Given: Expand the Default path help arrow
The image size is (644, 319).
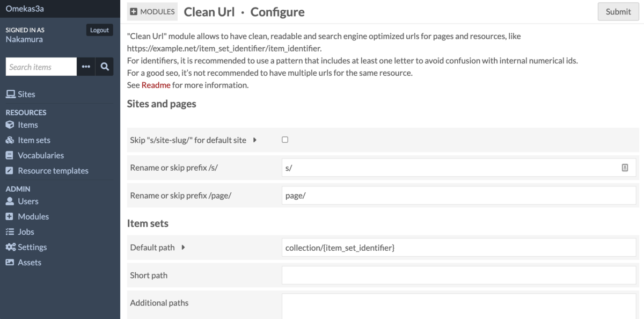Looking at the screenshot, I should coord(183,248).
